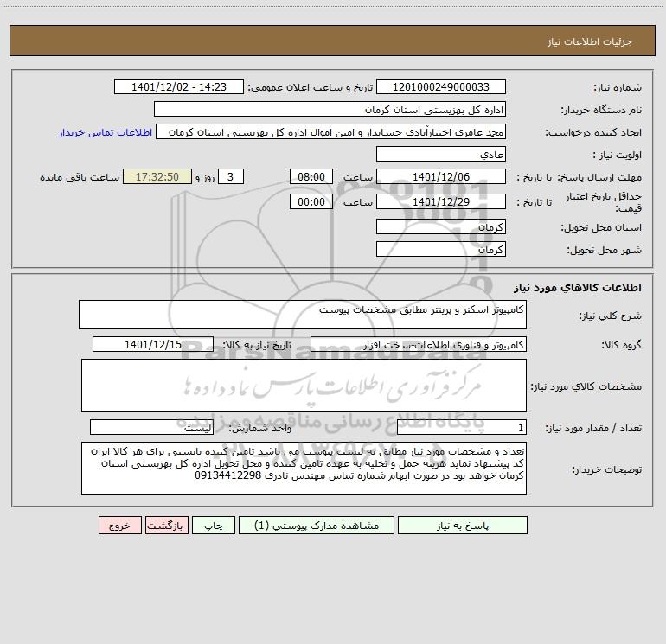
Task: Click priority field 'عادی'
Action: [x=441, y=154]
